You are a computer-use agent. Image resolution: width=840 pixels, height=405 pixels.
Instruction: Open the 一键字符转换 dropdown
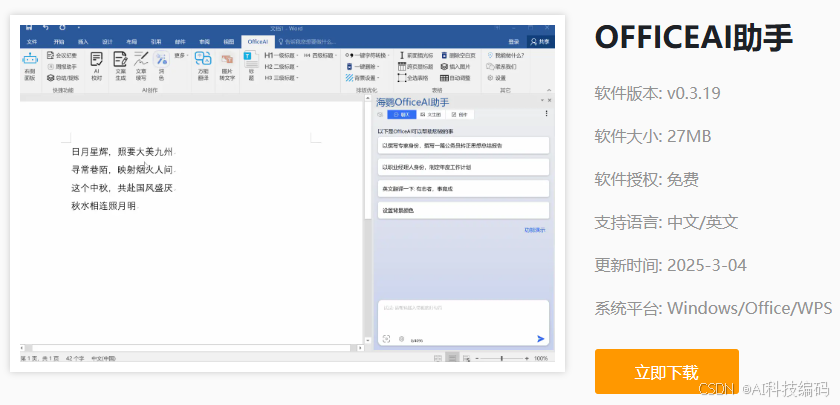[367, 55]
